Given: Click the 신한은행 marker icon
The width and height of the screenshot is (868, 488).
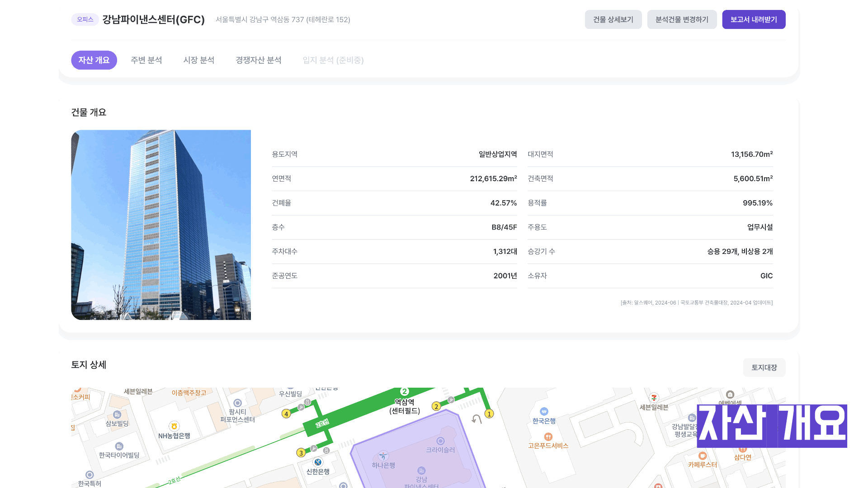Looking at the screenshot, I should 318,462.
